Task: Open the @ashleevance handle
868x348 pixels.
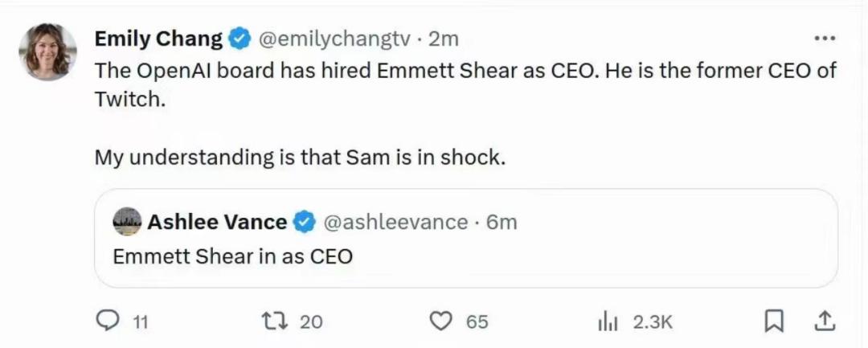Action: point(395,223)
